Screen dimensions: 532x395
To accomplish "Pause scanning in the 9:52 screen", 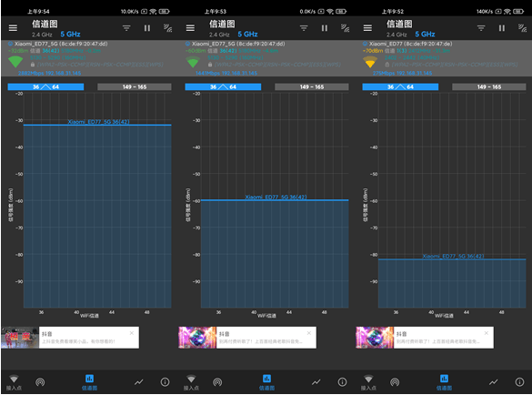I will 502,28.
